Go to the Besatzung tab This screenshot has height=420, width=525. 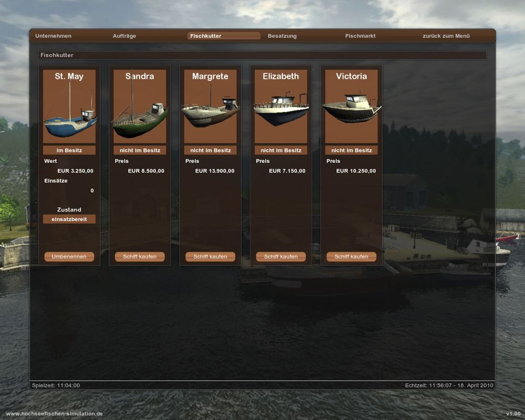pyautogui.click(x=282, y=36)
